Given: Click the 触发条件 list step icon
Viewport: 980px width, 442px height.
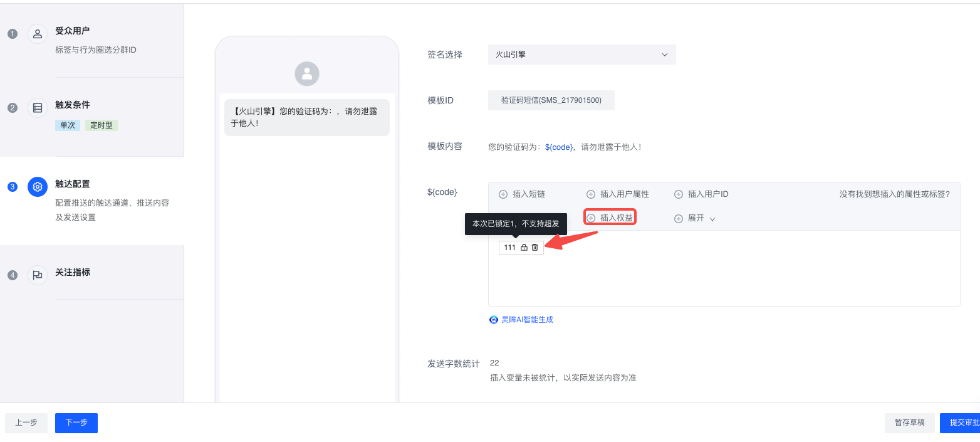Looking at the screenshot, I should (38, 108).
